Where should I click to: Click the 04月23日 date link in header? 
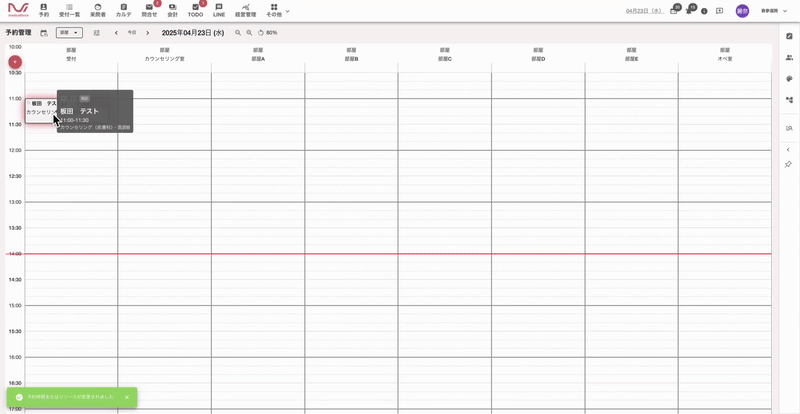point(644,11)
